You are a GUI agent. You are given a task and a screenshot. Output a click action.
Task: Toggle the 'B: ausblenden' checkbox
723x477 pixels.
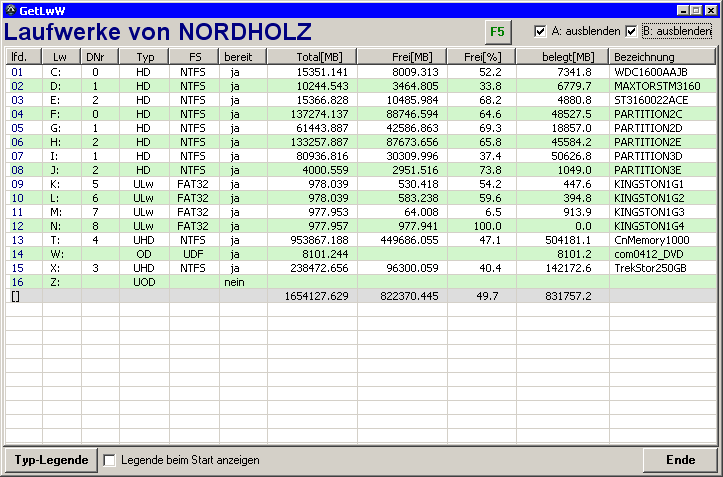[x=631, y=31]
